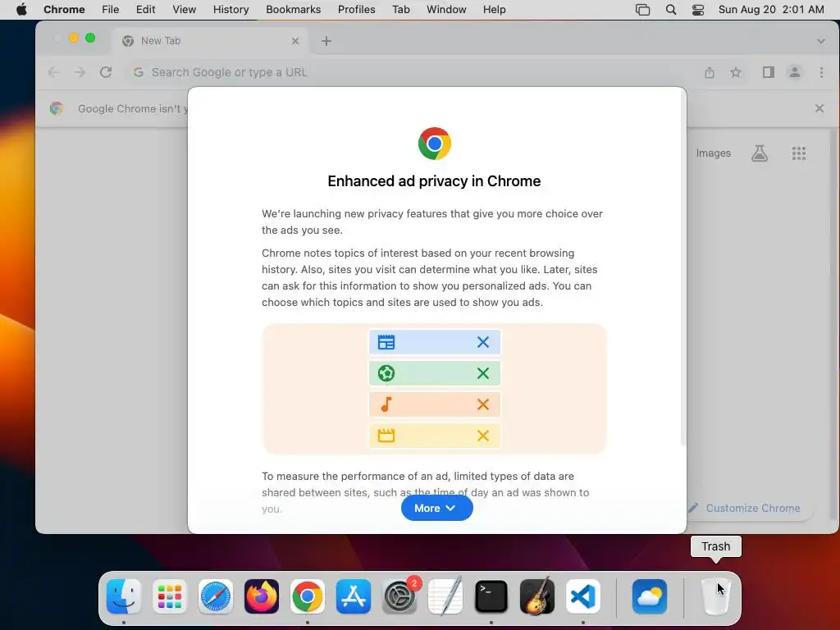Screen dimensions: 840x630
Task: Bookmark this tab with the star icon
Action: coord(736,72)
